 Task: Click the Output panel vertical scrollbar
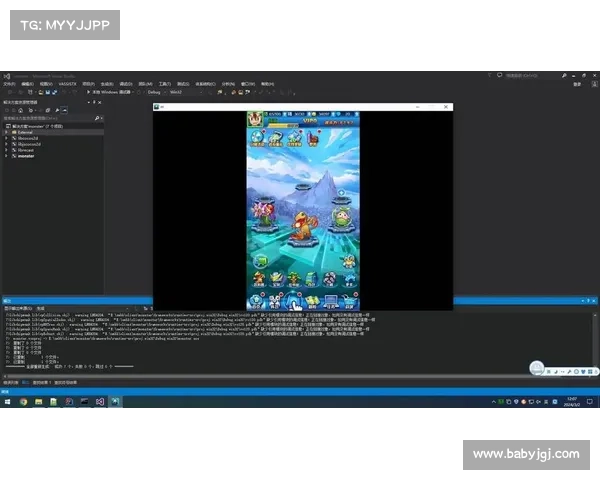point(595,341)
